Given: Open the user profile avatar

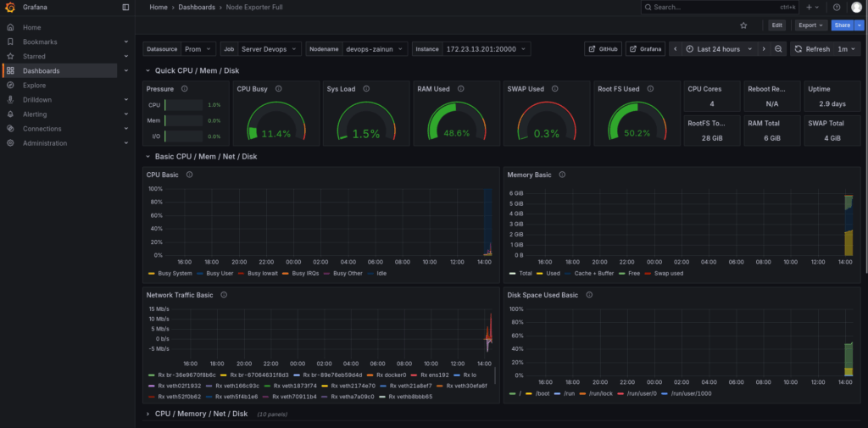Looking at the screenshot, I should coord(856,7).
